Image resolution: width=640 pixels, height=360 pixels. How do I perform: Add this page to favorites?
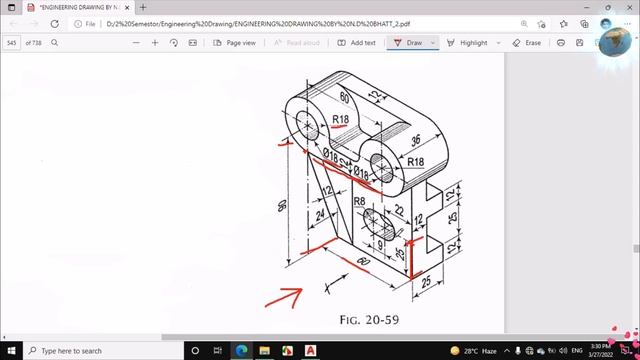point(542,24)
